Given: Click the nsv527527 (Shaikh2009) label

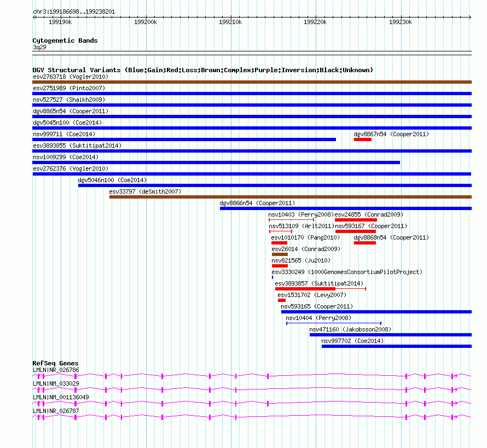Looking at the screenshot, I should pos(69,100).
